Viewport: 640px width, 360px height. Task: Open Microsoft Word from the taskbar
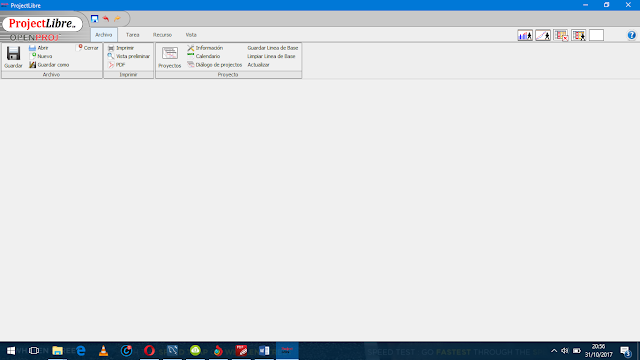tap(264, 351)
